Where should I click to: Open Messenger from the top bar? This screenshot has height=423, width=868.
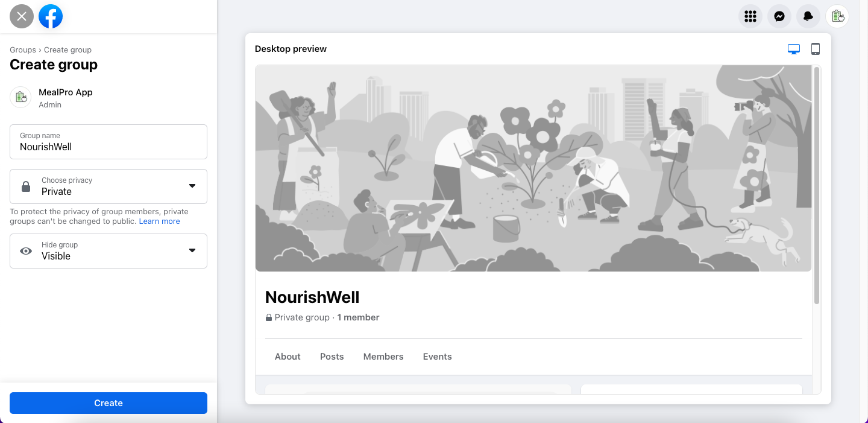tap(779, 16)
